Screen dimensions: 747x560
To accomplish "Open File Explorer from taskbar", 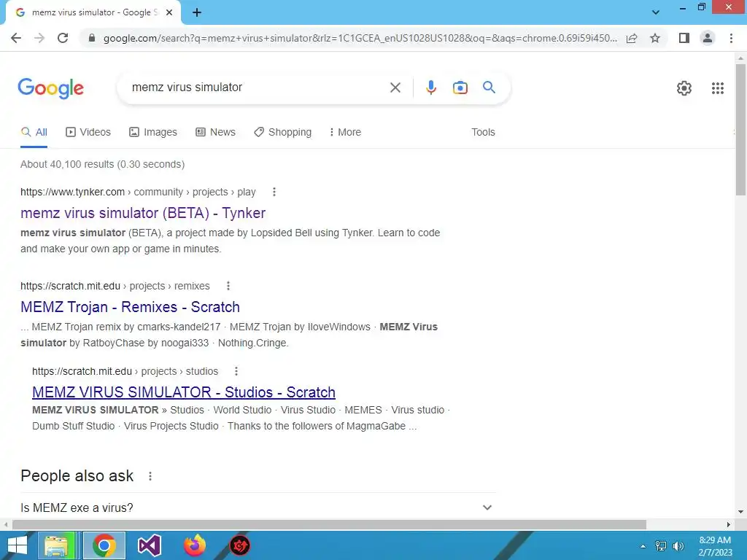I will tap(57, 545).
